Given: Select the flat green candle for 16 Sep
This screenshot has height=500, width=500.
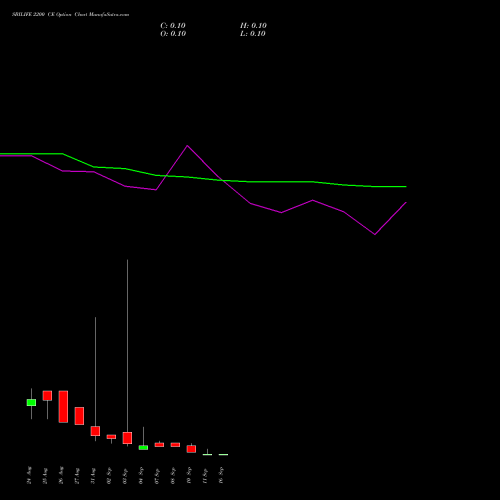Looking at the screenshot, I should 223,454.
